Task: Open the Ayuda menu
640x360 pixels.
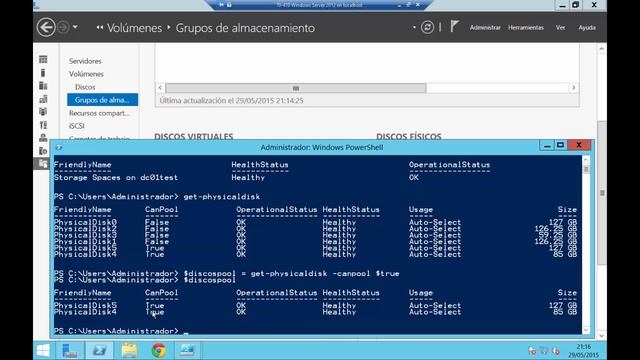Action: coord(587,27)
